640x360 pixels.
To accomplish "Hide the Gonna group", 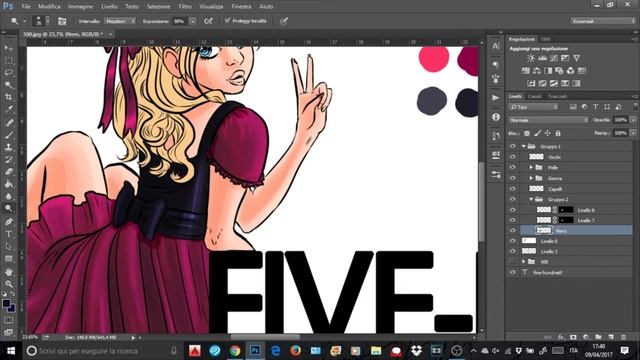I will (x=513, y=178).
